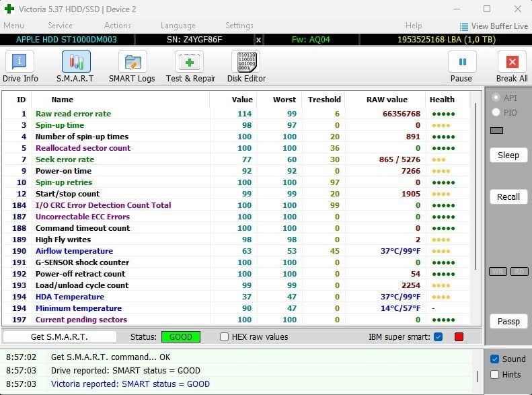Select the Reallocated sector count row
The width and height of the screenshot is (532, 395).
pyautogui.click(x=236, y=148)
